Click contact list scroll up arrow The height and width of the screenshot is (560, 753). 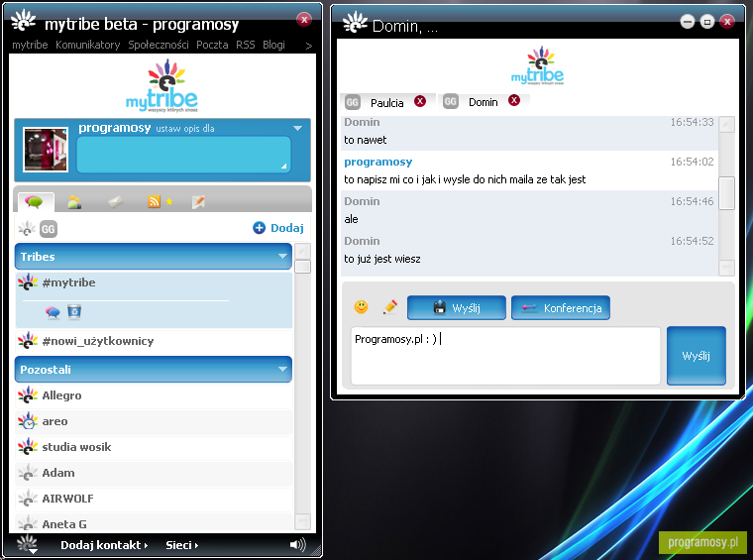click(302, 251)
